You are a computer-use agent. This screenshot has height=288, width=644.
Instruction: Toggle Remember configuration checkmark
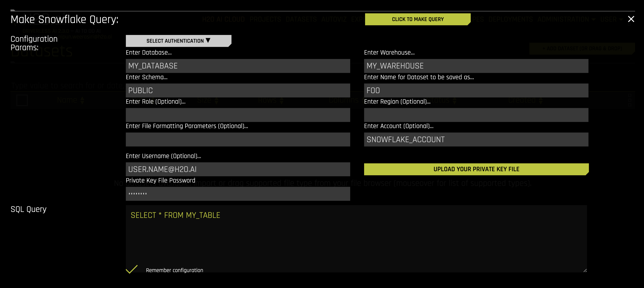pos(131,269)
